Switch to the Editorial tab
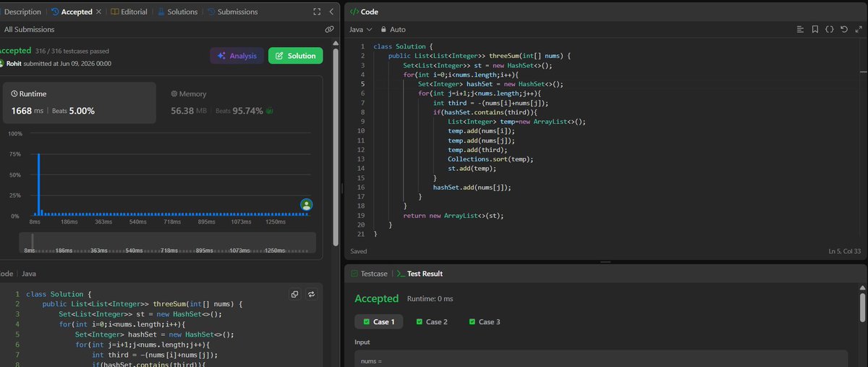The height and width of the screenshot is (367, 868). point(127,12)
